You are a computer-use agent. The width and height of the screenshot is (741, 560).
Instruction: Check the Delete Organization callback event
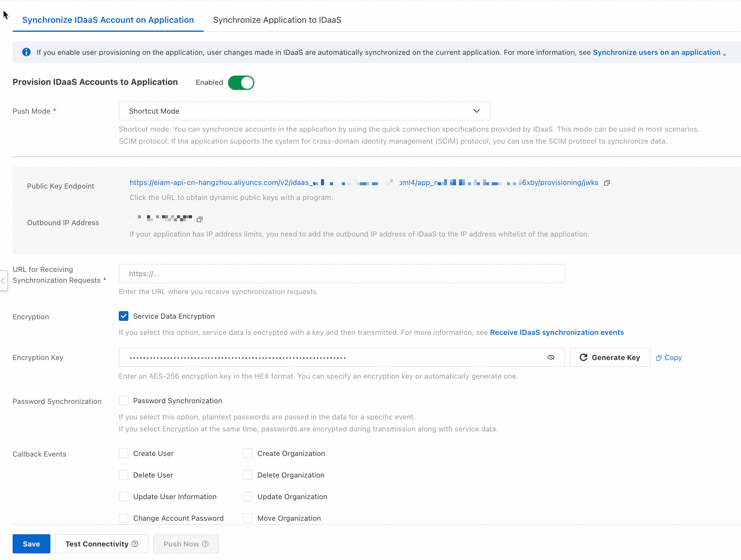pyautogui.click(x=247, y=475)
